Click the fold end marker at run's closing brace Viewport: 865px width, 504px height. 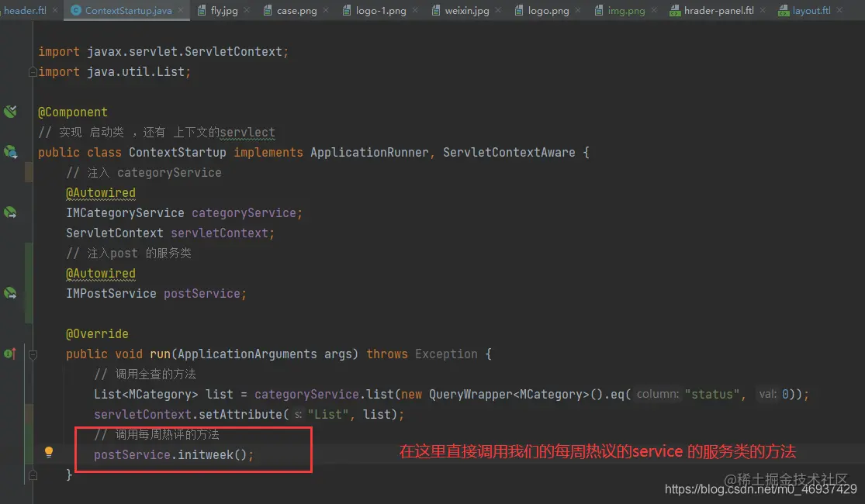(33, 475)
